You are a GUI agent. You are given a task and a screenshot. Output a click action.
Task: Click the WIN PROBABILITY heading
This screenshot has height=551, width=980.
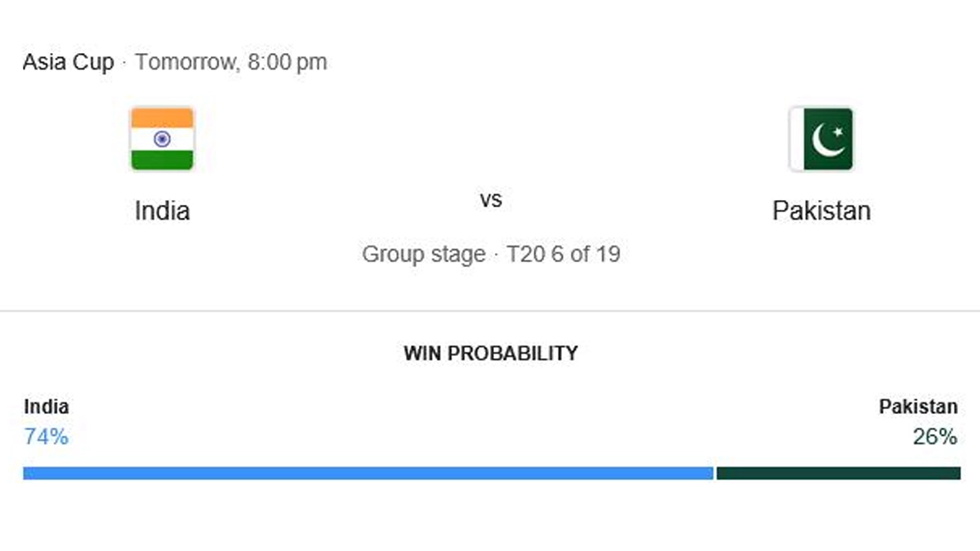click(491, 353)
